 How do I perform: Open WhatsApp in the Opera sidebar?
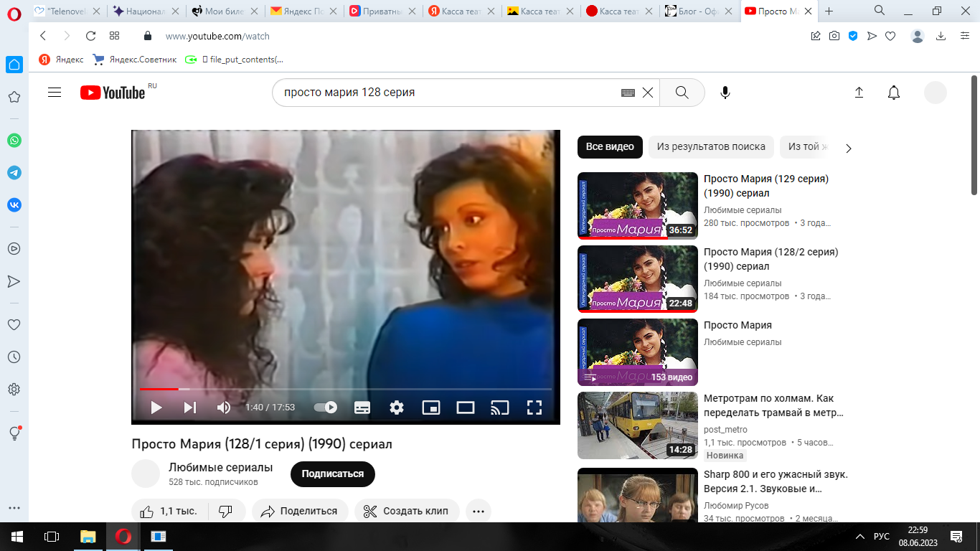pos(14,141)
